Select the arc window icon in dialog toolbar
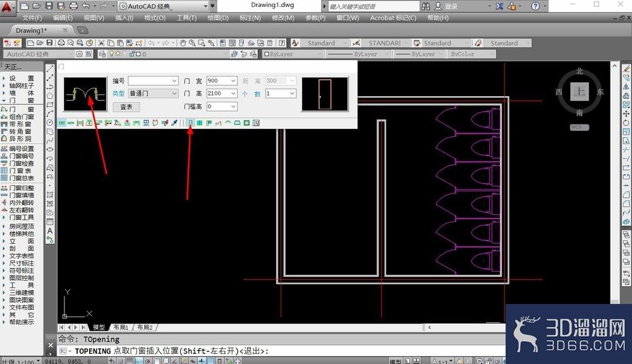The width and height of the screenshot is (632, 364). pos(228,123)
